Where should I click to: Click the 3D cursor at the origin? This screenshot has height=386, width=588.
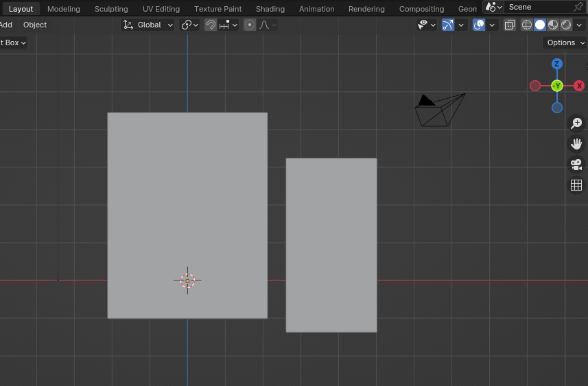click(x=187, y=280)
